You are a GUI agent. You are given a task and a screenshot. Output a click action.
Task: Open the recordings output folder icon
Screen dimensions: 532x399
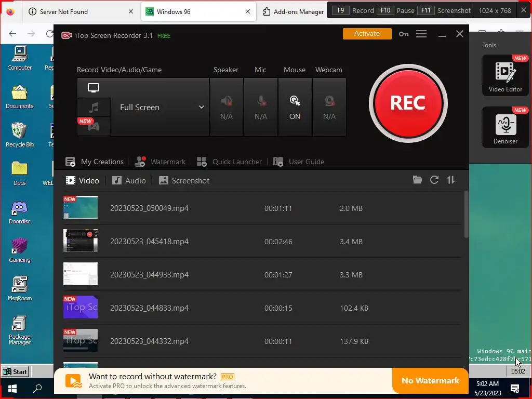coord(417,180)
